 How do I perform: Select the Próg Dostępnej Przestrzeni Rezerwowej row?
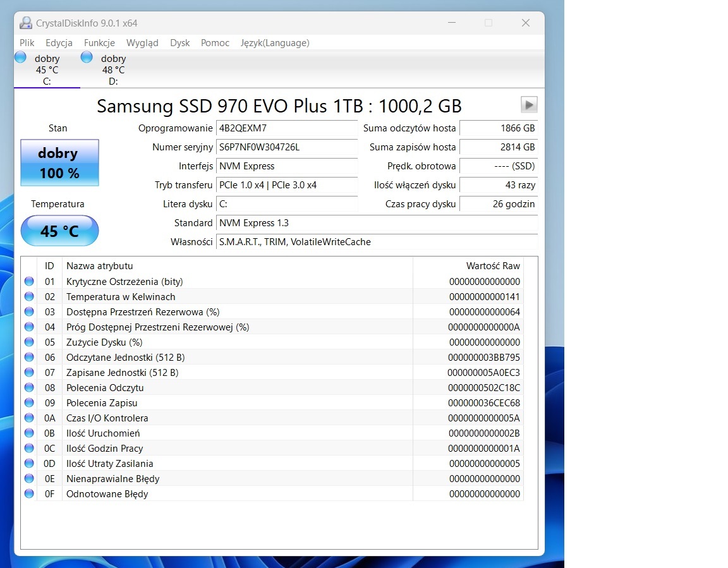pyautogui.click(x=272, y=327)
